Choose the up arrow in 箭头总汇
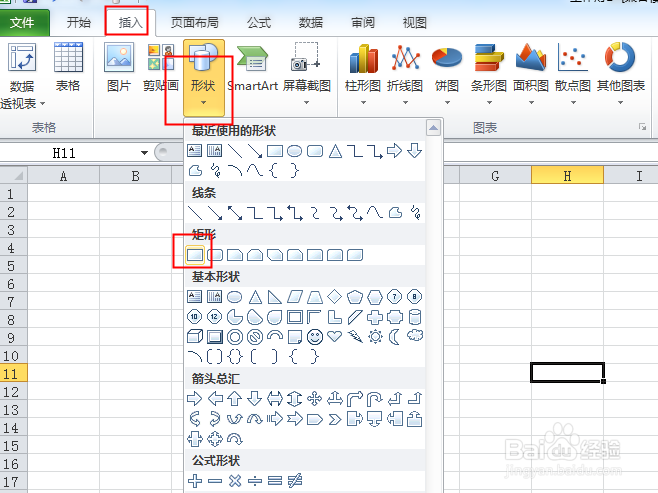The width and height of the screenshot is (658, 493). point(235,398)
